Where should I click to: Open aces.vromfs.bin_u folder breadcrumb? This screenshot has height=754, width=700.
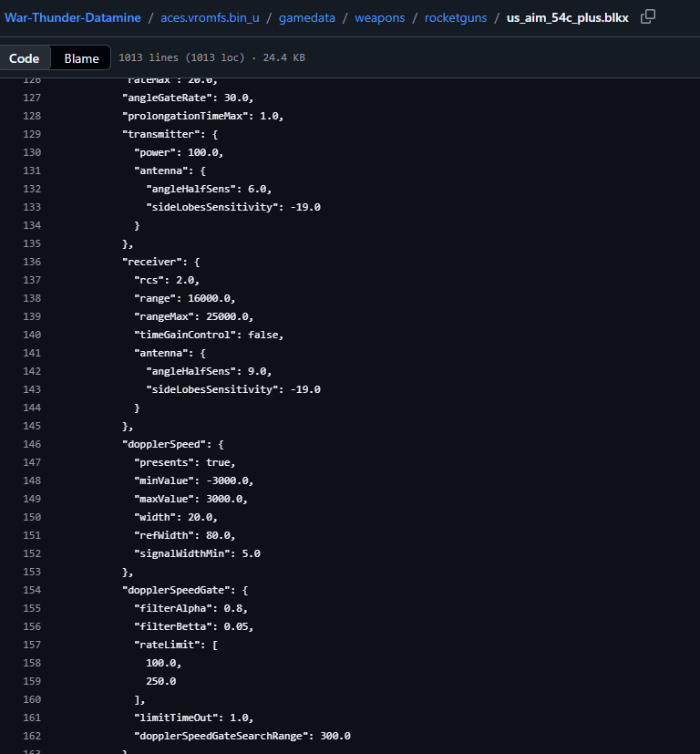click(x=210, y=18)
